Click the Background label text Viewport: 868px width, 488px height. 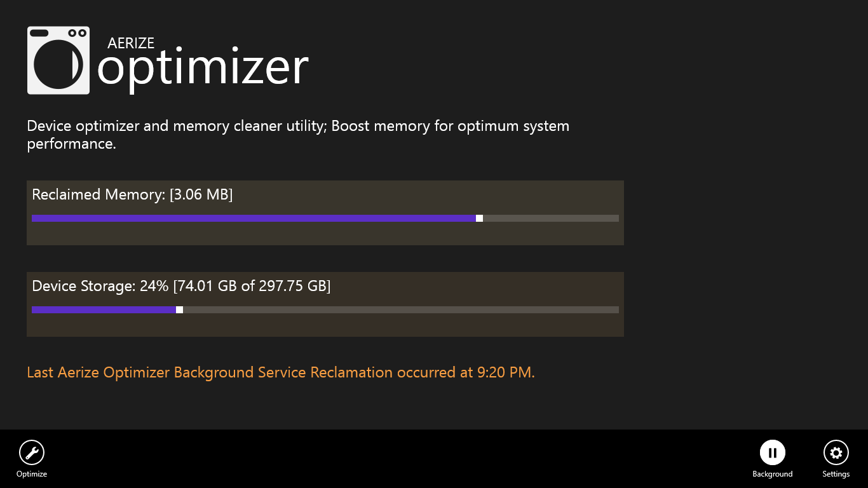773,473
